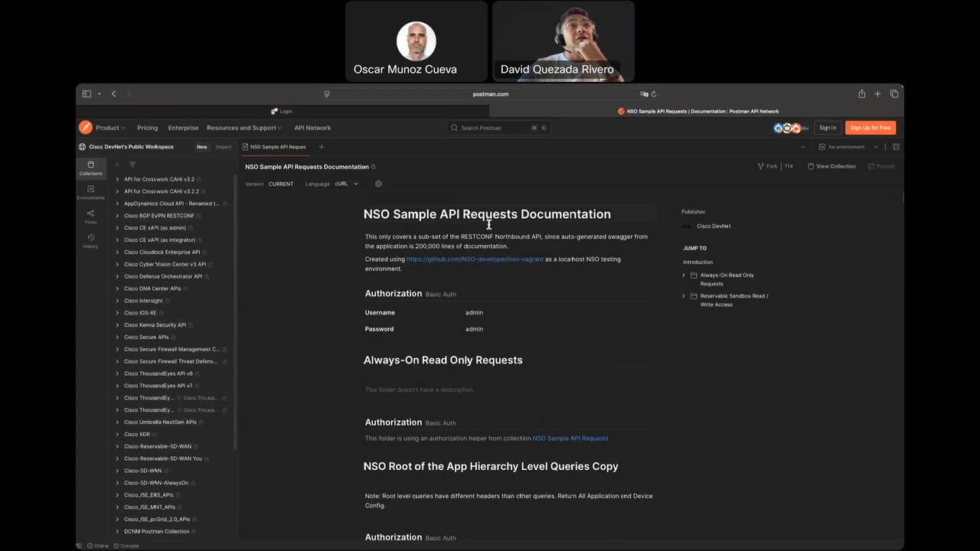Click the Fork icon button
The width and height of the screenshot is (980, 551).
[767, 166]
